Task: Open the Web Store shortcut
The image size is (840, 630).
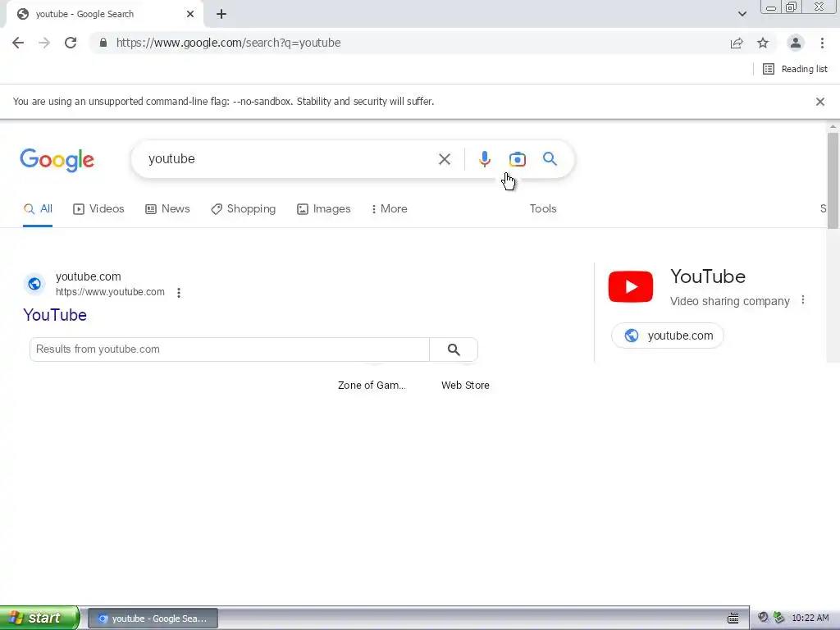Action: click(x=465, y=386)
